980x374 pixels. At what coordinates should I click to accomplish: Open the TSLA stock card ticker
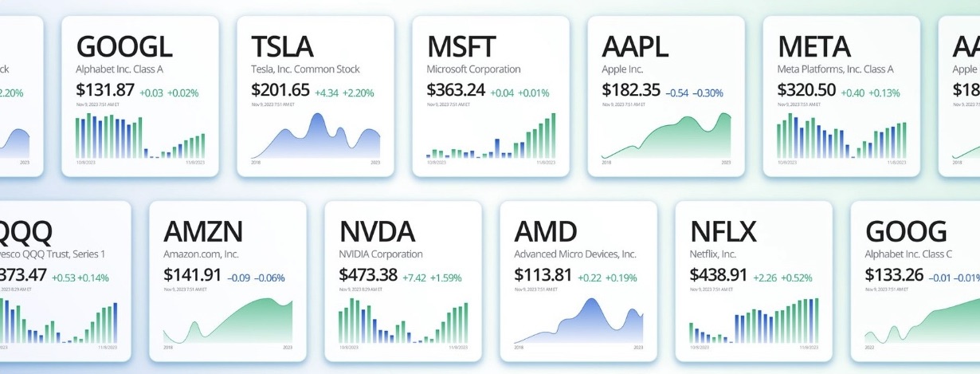(x=282, y=47)
